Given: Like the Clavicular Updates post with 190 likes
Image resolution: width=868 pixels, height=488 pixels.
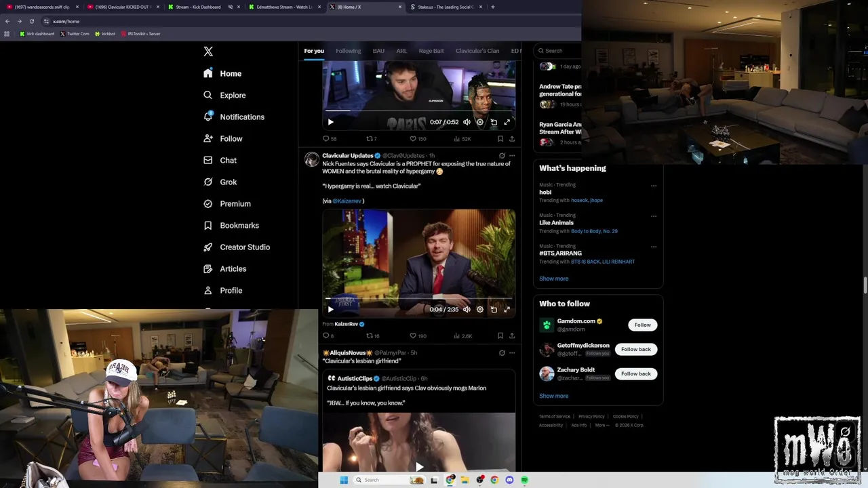Looking at the screenshot, I should 418,335.
